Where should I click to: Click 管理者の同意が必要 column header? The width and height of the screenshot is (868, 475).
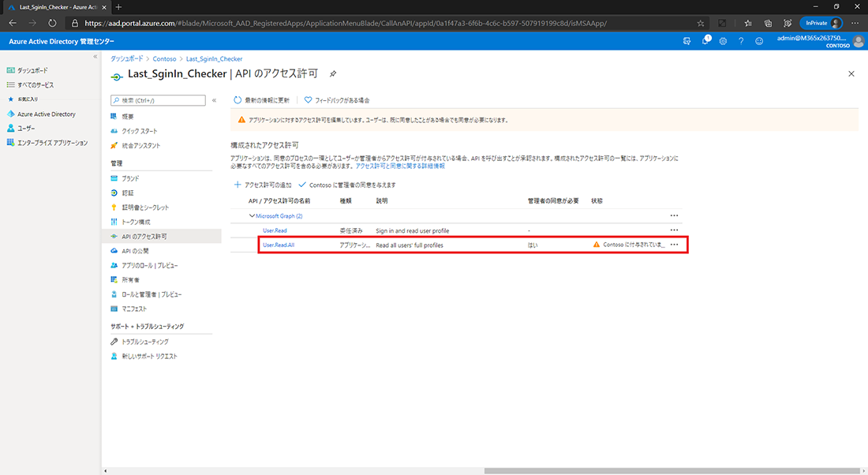[x=553, y=201]
